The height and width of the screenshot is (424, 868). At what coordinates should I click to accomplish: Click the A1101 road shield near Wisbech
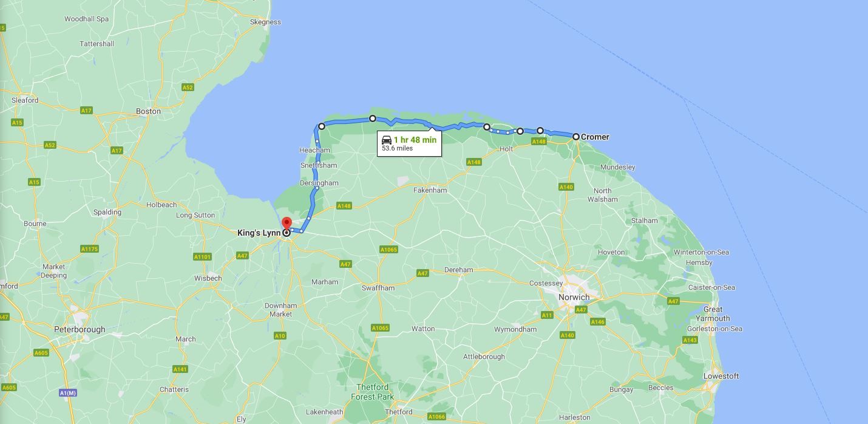coord(202,257)
